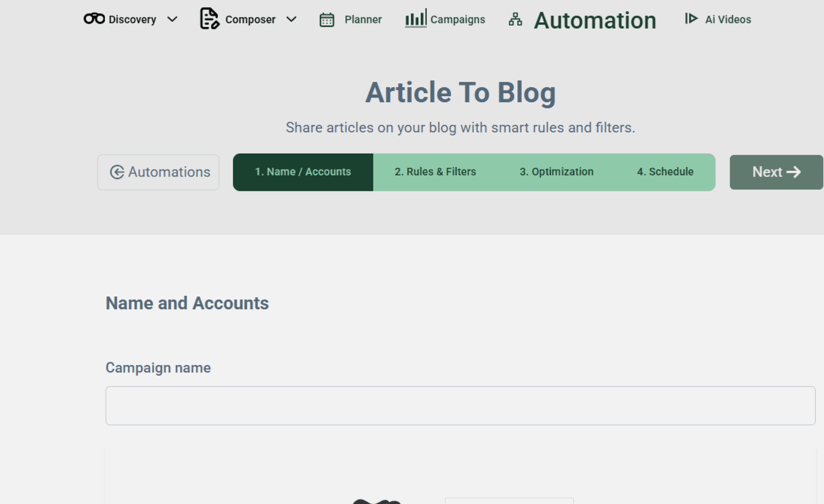
Task: Expand the Discovery dropdown chevron
Action: pyautogui.click(x=172, y=19)
